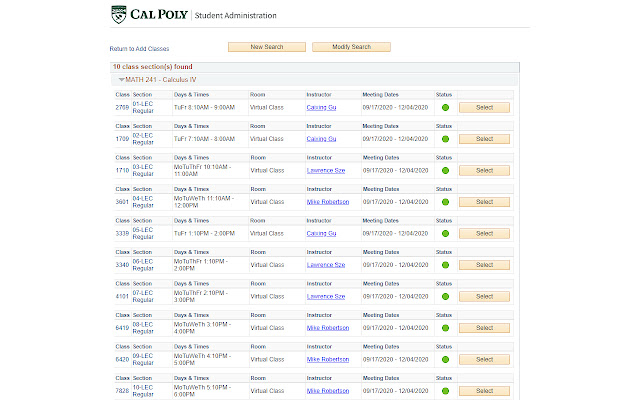Click green open status icon for class 1710
The width and height of the screenshot is (640, 400).
445,171
